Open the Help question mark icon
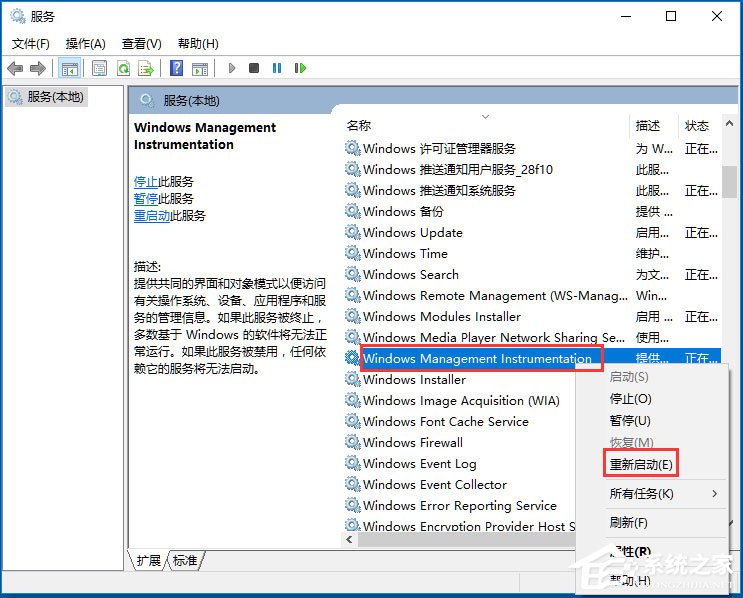This screenshot has width=743, height=598. point(176,68)
